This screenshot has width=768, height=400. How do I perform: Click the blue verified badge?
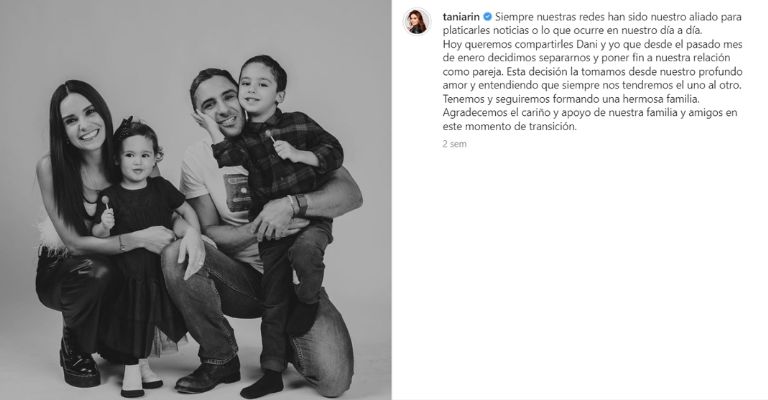point(487,17)
